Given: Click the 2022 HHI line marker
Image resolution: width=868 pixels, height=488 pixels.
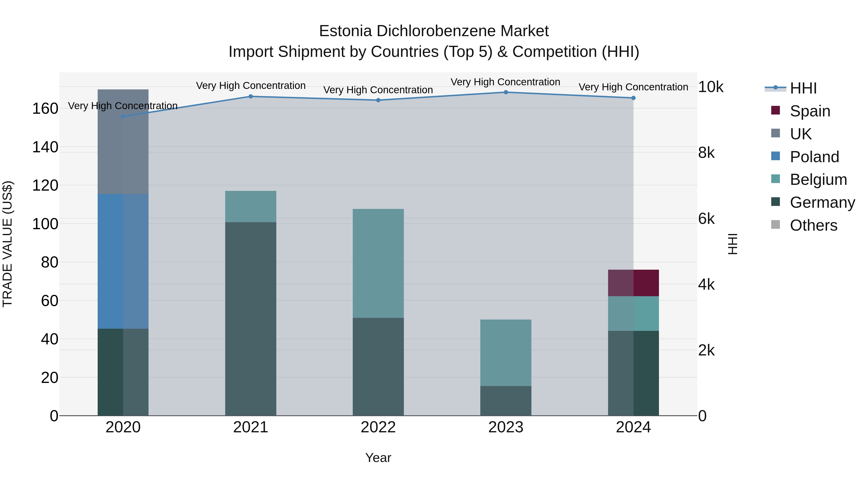Looking at the screenshot, I should 378,100.
